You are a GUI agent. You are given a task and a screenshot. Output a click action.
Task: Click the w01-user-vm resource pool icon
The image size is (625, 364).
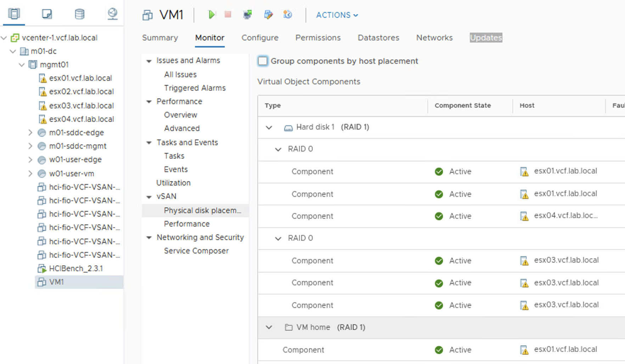pos(42,174)
